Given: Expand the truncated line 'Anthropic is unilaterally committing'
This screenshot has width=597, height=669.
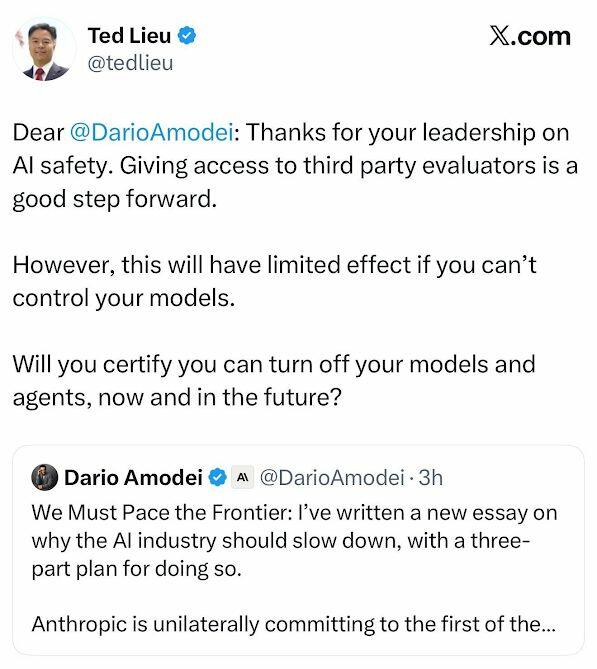Looking at the screenshot, I should (294, 624).
